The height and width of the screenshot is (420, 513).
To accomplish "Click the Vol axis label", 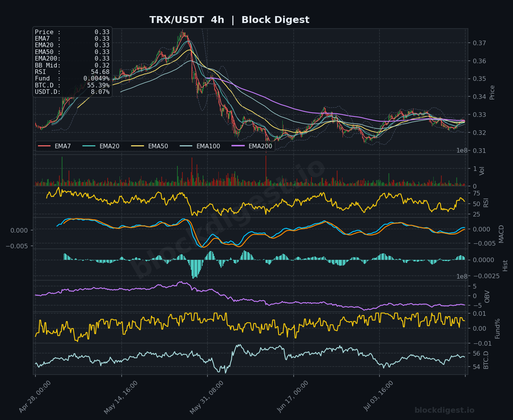I will click(482, 171).
